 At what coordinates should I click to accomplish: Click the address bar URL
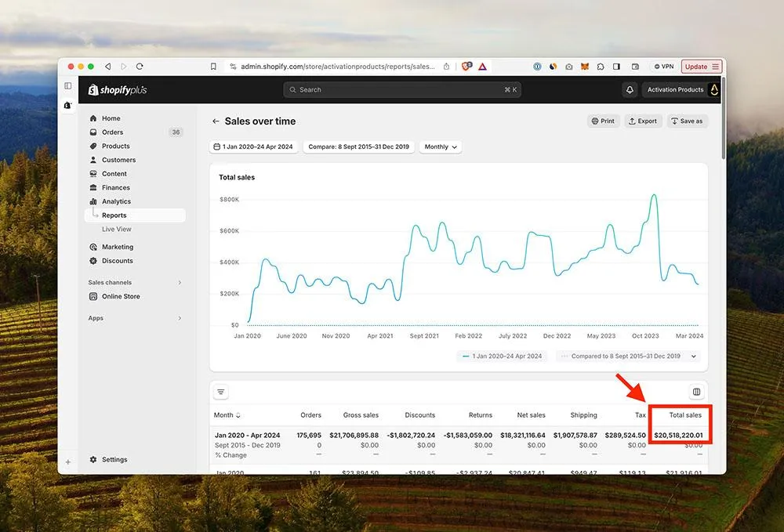[337, 67]
